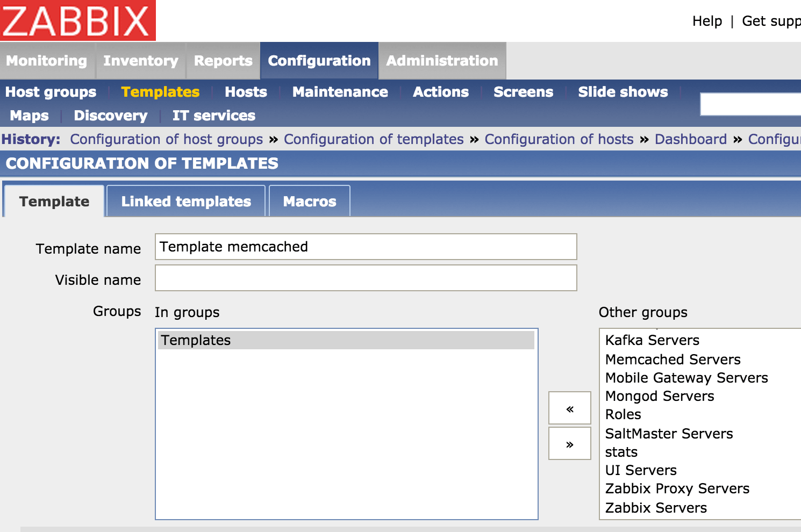Click the ZABBIX logo

pos(77,21)
